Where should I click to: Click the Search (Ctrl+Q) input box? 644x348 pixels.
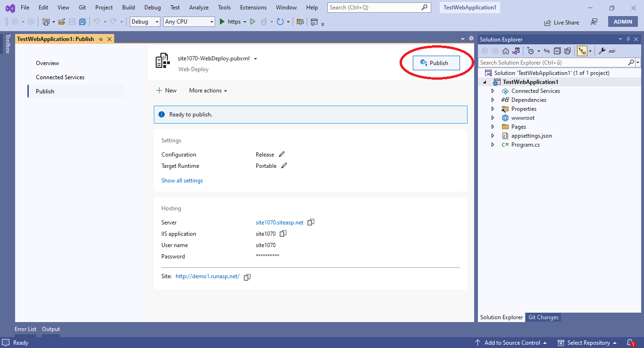click(379, 8)
